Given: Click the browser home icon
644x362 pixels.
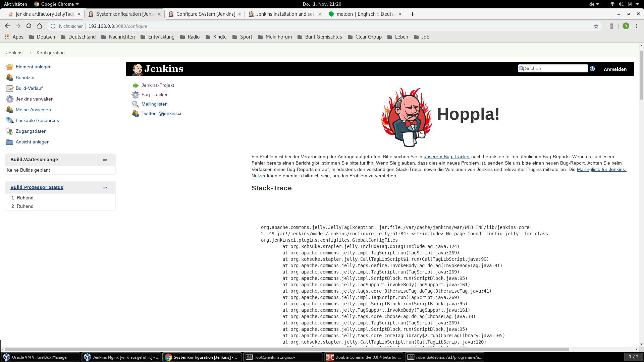Looking at the screenshot, I should pos(40,26).
